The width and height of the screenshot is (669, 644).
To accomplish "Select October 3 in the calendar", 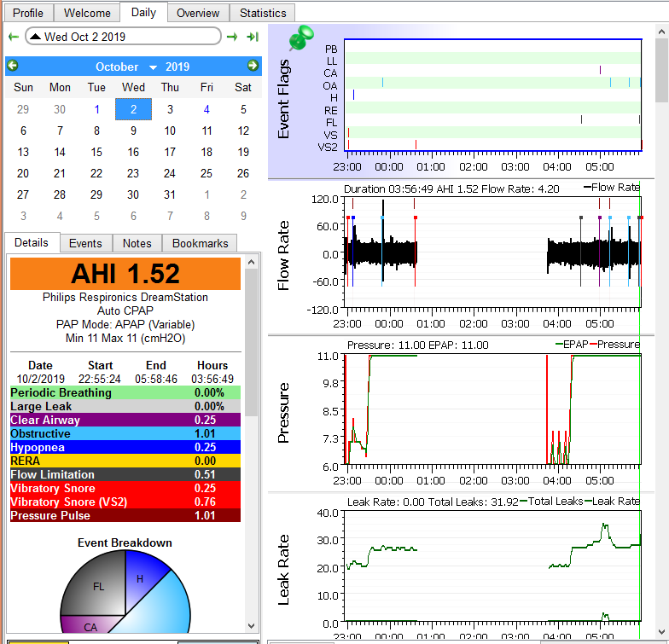I will (170, 109).
